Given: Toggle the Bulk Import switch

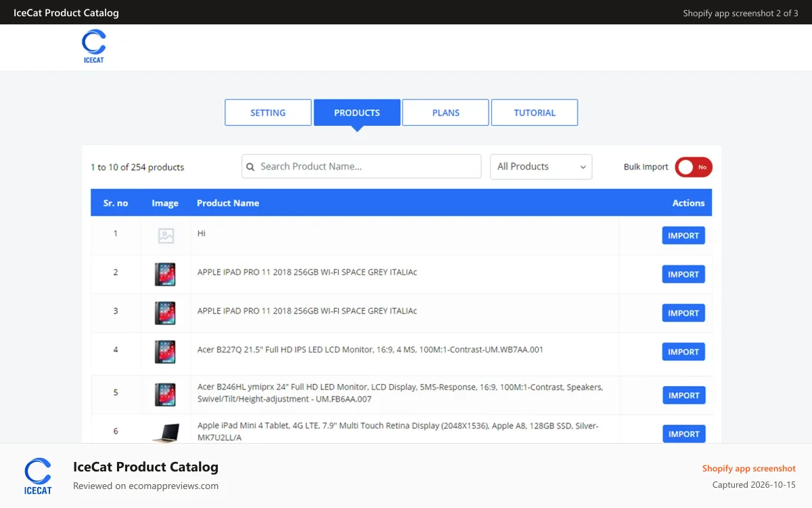Looking at the screenshot, I should coord(694,167).
